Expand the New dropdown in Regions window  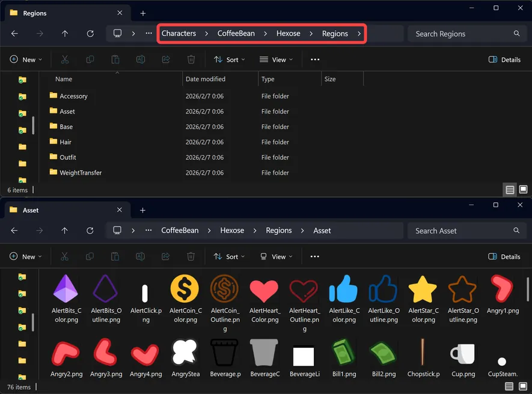26,59
